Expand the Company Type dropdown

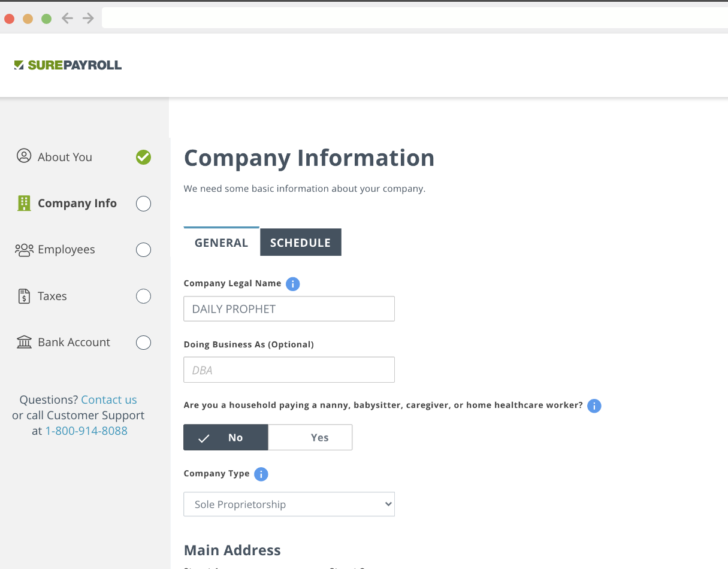coord(289,504)
